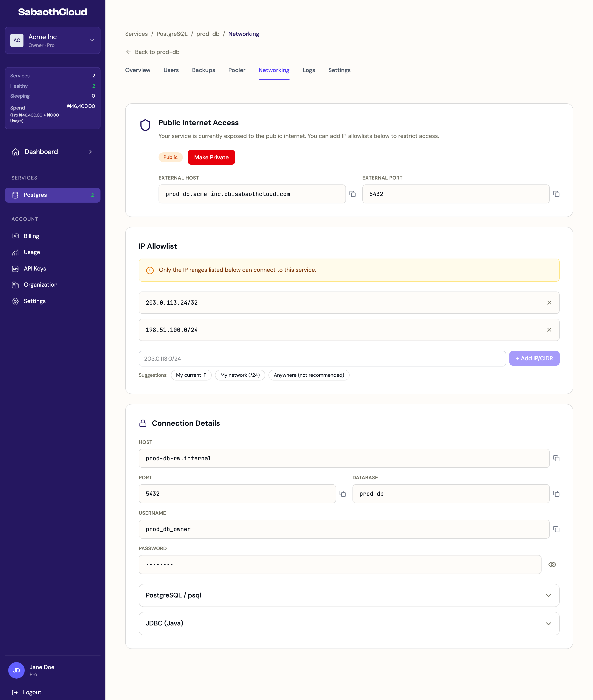
Task: Open the Acme Inc organization switcher chevron
Action: (x=92, y=40)
